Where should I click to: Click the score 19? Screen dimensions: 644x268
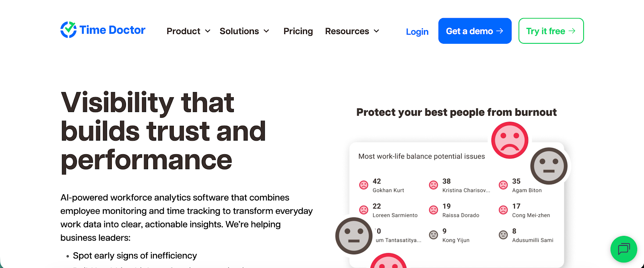point(446,206)
